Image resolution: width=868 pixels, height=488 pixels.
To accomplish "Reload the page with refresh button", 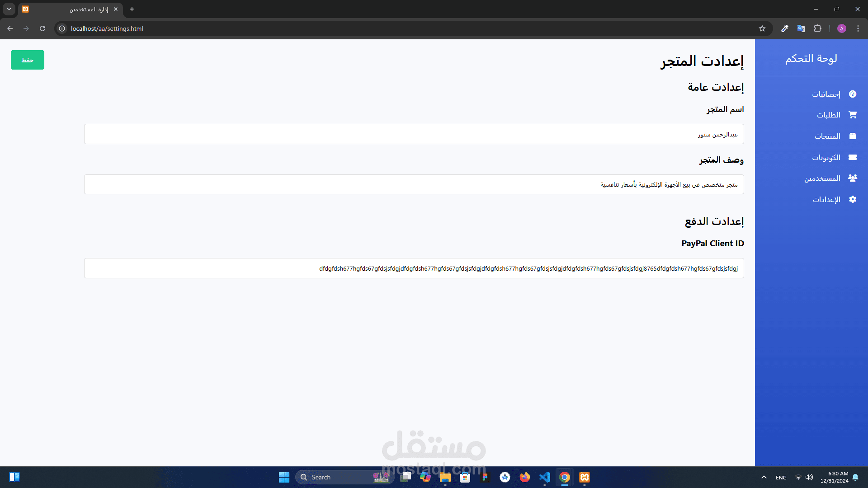I will pos(42,28).
